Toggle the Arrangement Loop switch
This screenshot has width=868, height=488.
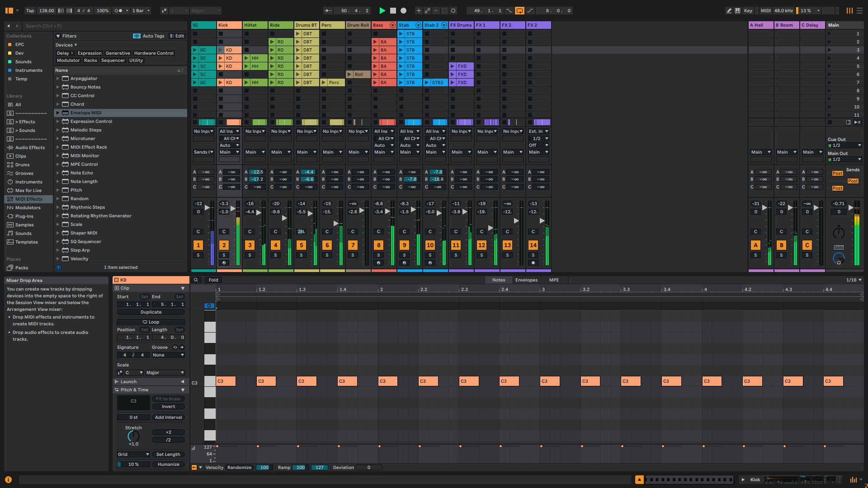[x=519, y=10]
